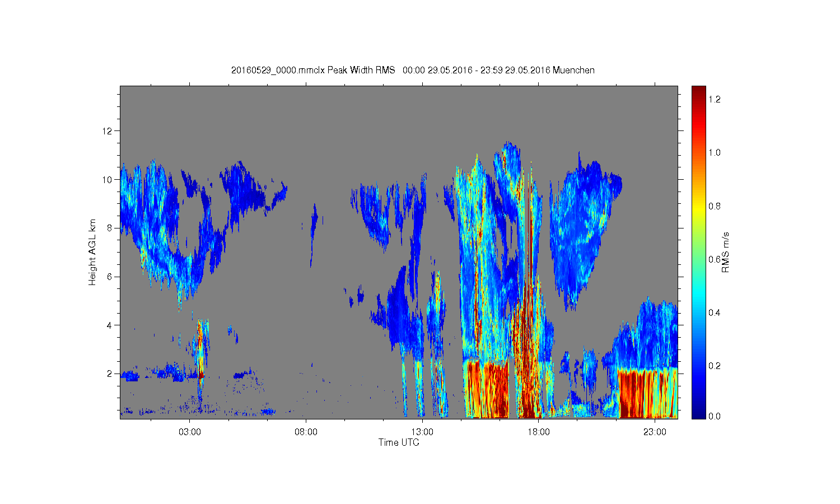Image resolution: width=840 pixels, height=504 pixels.
Task: Click the height tick label 6
Action: [109, 277]
